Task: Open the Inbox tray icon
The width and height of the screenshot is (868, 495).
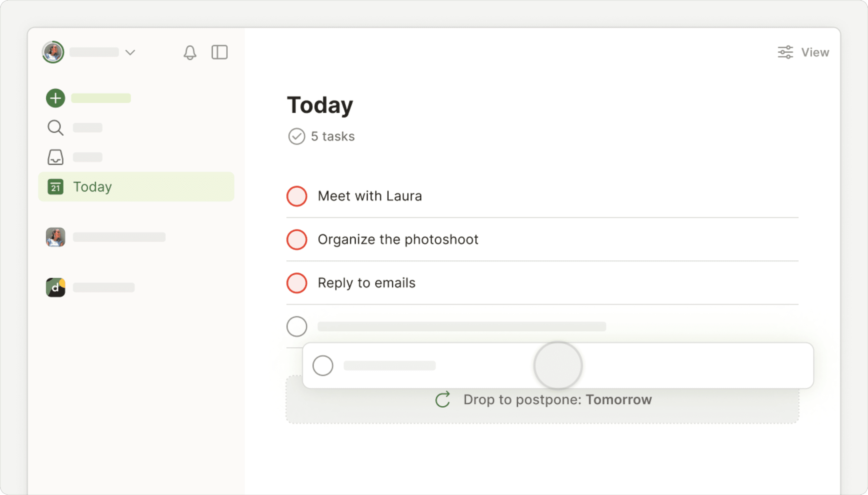Action: tap(55, 157)
